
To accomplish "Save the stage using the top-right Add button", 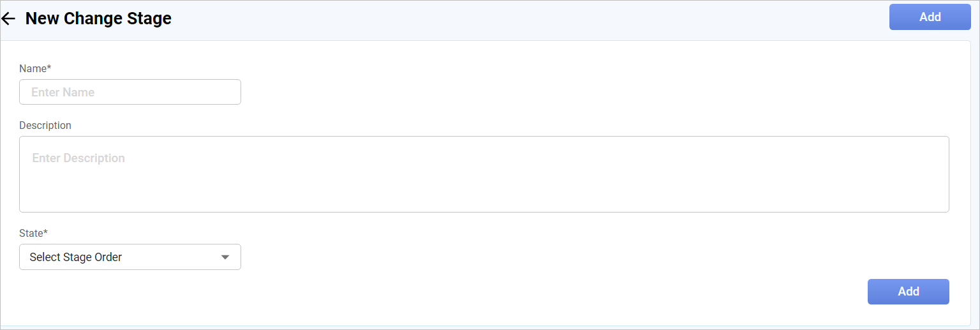I will [x=930, y=17].
